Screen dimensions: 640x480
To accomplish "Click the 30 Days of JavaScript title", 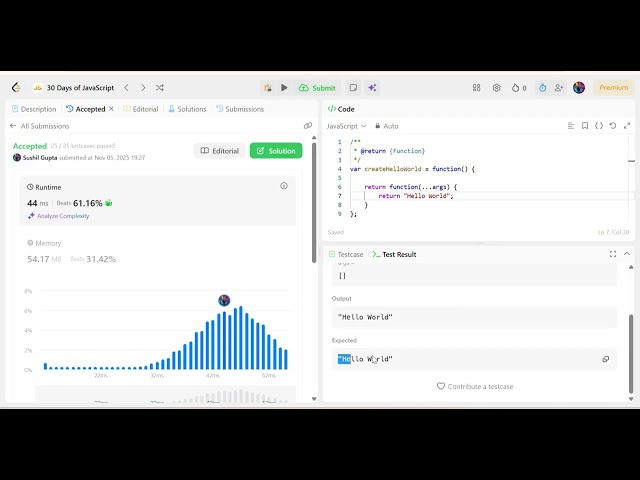I will (80, 88).
